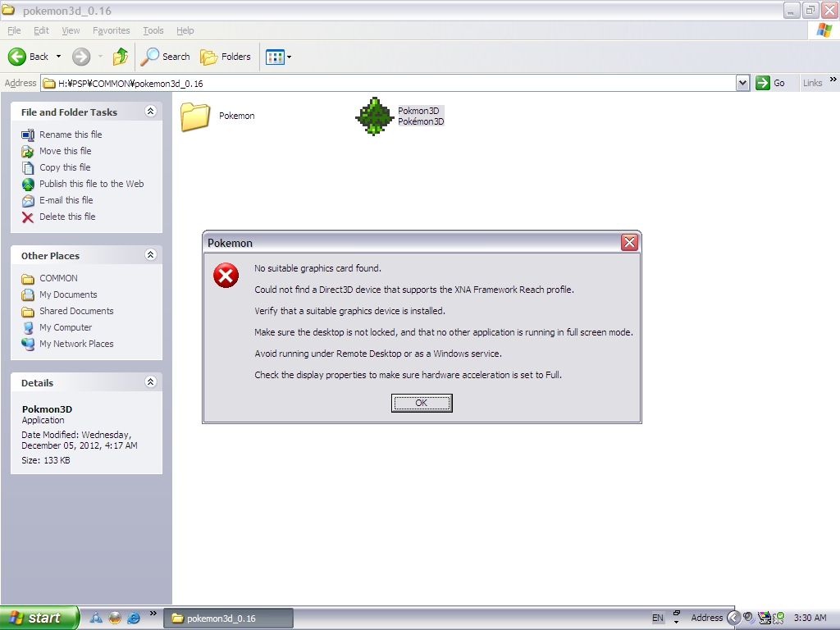Open the Pokemon folder icon
This screenshot has height=630, width=840.
tap(196, 116)
